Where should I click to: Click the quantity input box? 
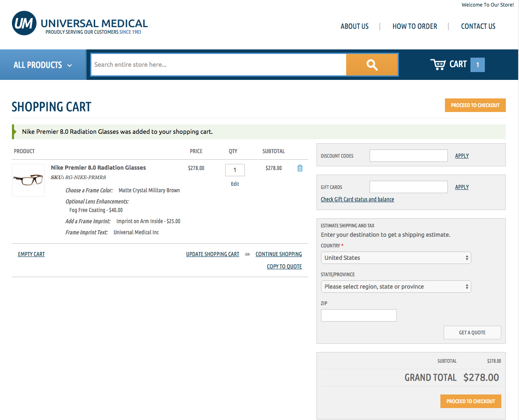pos(235,170)
